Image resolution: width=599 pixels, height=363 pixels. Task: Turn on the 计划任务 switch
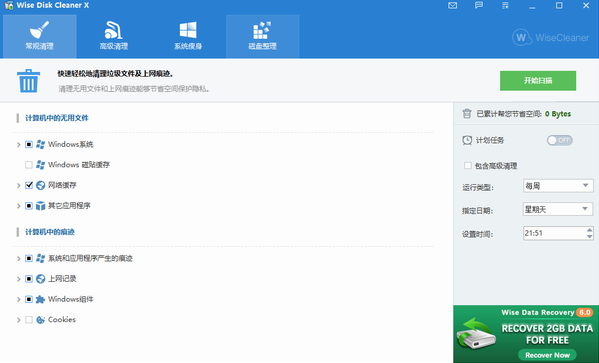pos(560,140)
